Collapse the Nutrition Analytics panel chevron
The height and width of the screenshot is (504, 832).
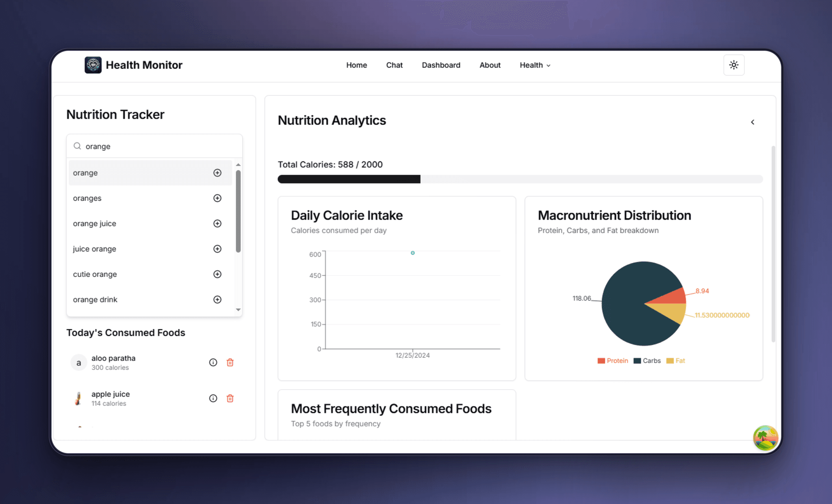coord(752,122)
